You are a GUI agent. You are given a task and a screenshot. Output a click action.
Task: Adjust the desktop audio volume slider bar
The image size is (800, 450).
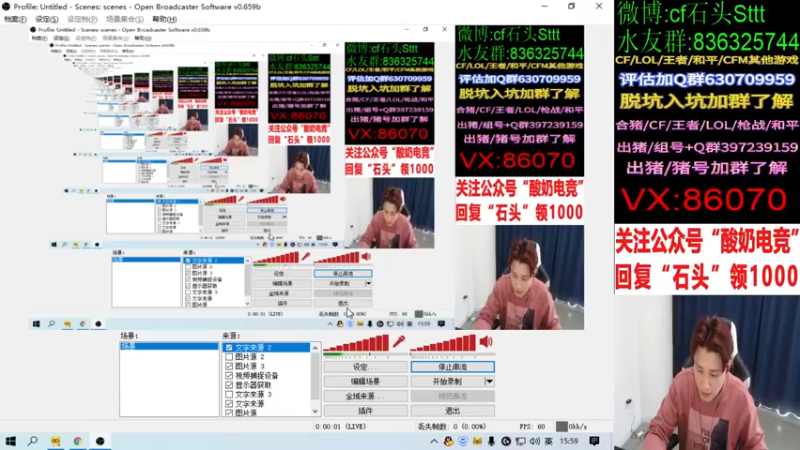(444, 342)
